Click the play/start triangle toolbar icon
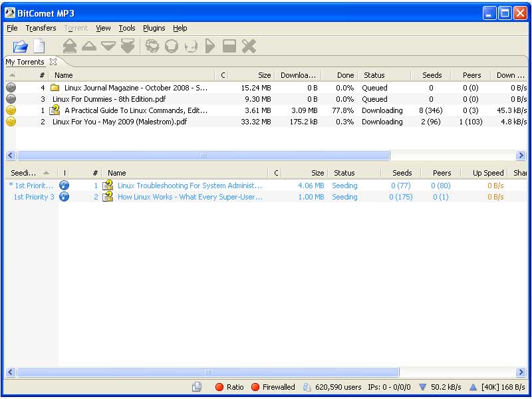 coord(210,46)
